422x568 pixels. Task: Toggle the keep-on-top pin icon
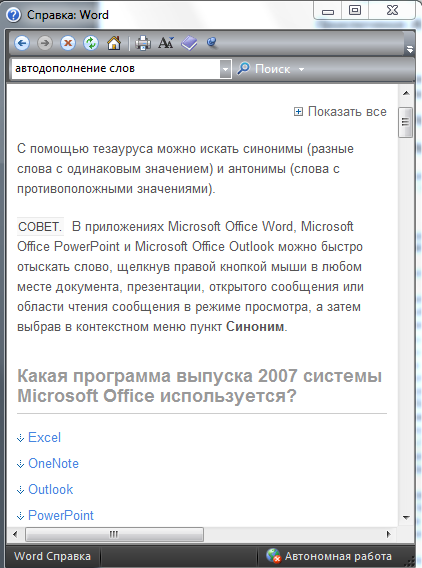coord(212,43)
